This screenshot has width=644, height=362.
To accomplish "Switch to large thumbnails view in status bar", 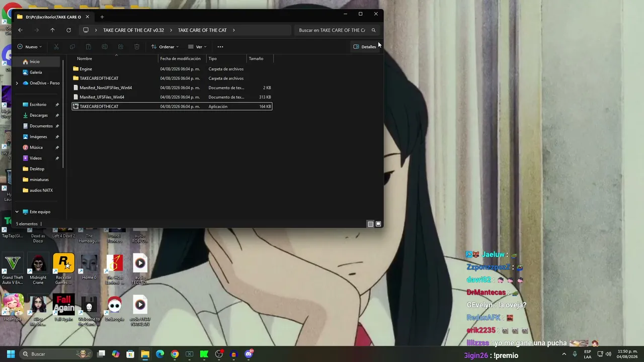I will [x=378, y=224].
